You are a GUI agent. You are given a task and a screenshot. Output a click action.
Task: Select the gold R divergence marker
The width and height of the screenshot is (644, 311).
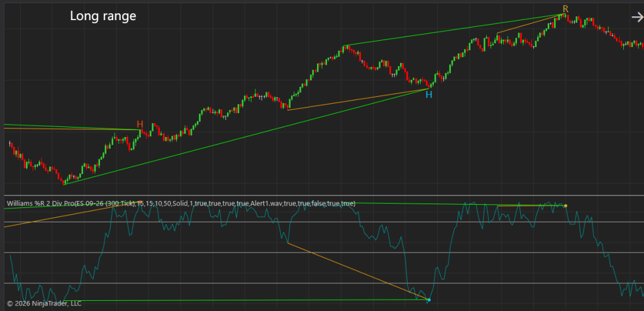565,9
